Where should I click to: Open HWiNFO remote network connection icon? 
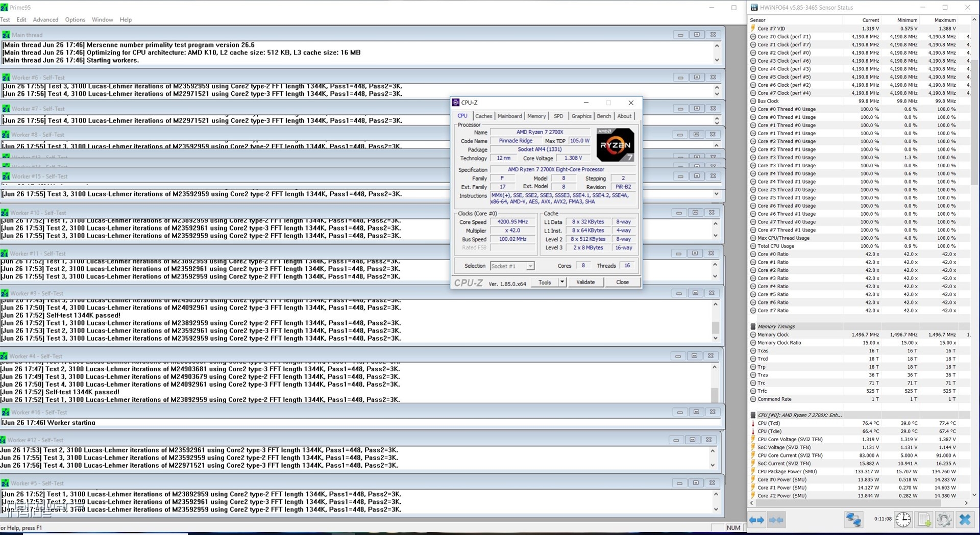click(853, 520)
